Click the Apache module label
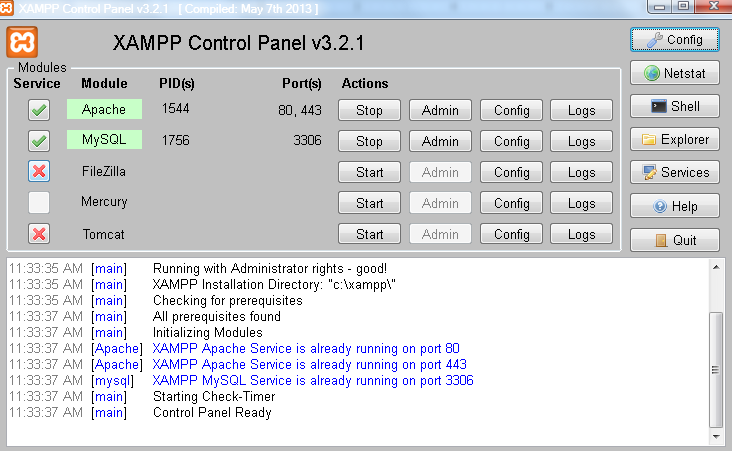732x451 pixels. 104,109
